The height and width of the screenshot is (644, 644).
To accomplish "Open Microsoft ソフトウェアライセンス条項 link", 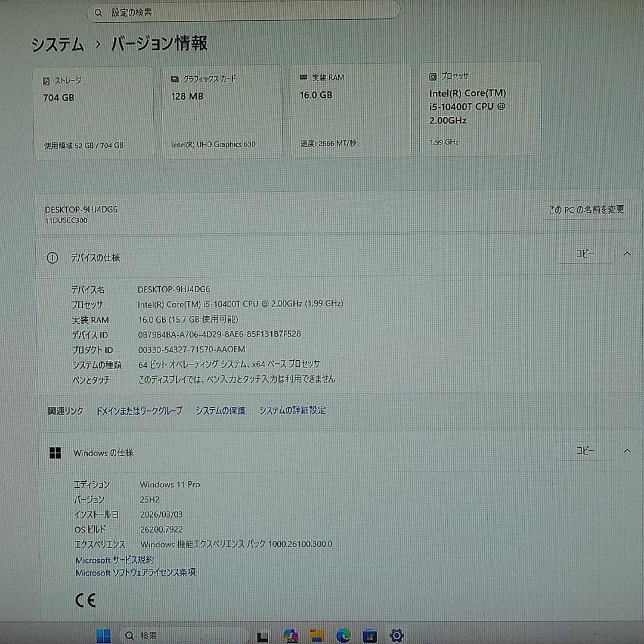I will pos(135,572).
